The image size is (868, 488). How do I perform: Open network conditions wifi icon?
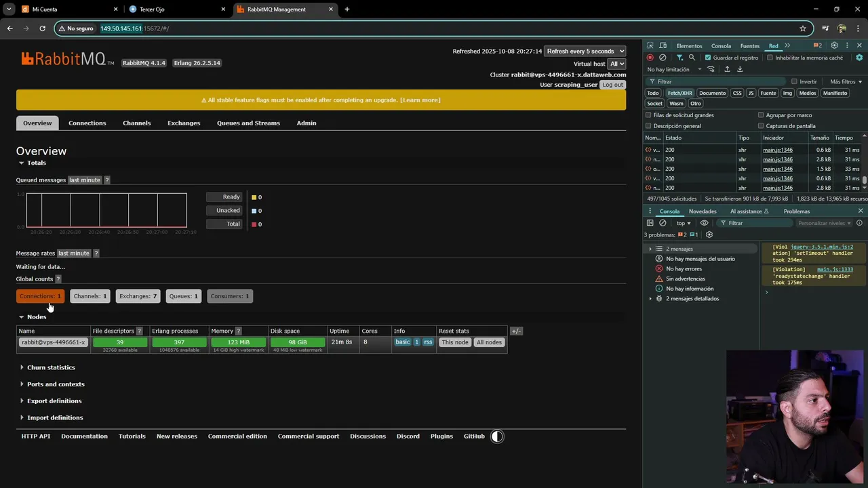(x=711, y=69)
